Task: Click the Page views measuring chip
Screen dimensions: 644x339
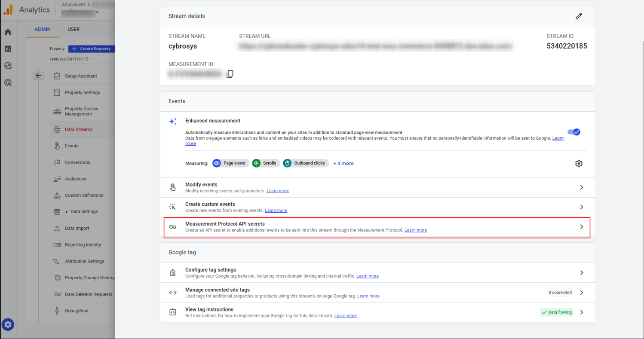Action: [231, 163]
